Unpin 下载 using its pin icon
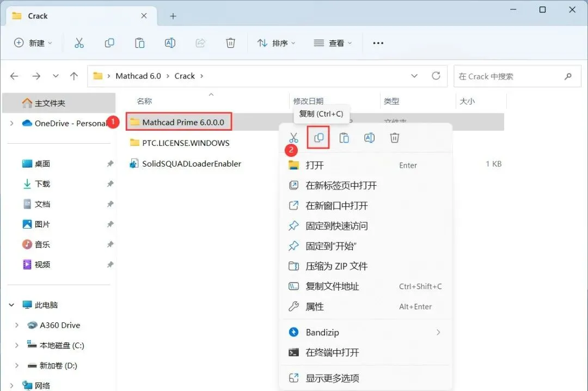588x391 pixels. click(x=110, y=184)
